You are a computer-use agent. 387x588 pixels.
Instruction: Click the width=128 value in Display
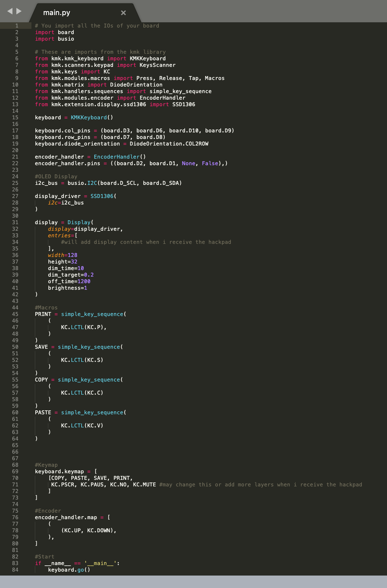(63, 255)
